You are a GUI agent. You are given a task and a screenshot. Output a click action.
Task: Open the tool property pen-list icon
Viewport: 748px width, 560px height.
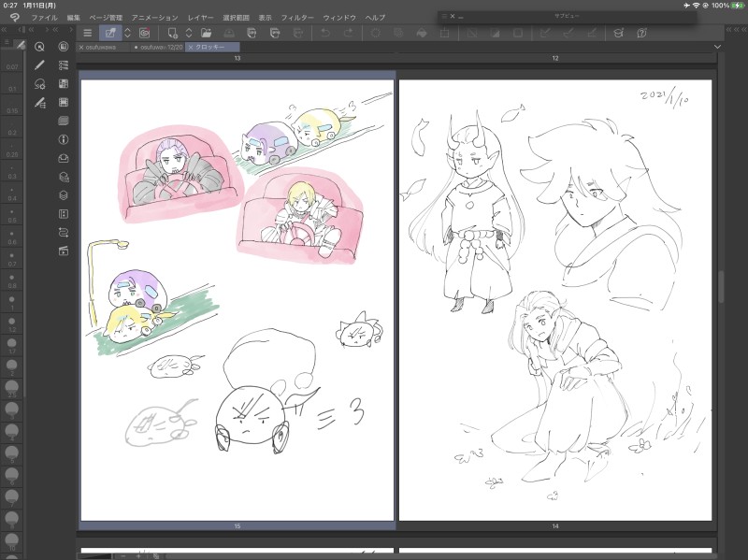[39, 103]
